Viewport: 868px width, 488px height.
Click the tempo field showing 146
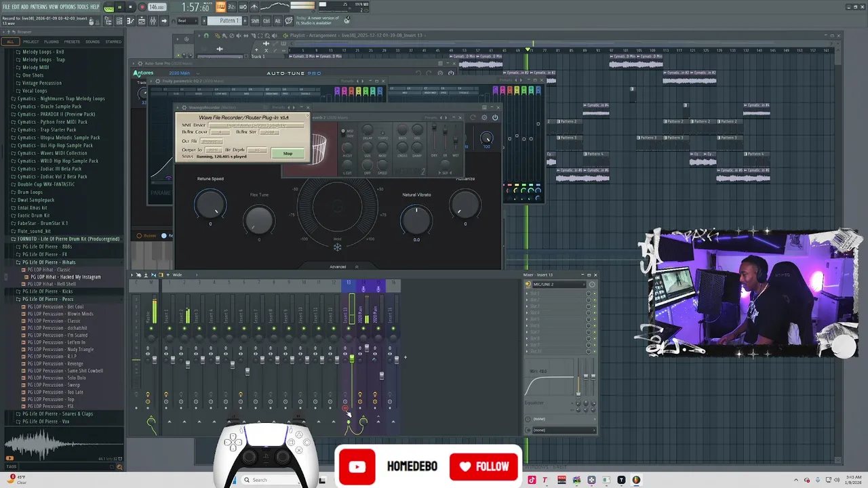click(x=157, y=7)
